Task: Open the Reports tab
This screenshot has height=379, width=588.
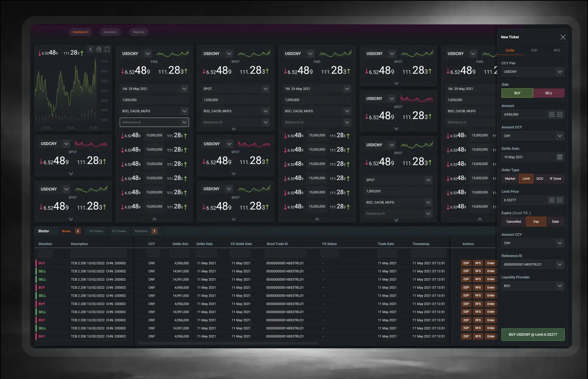Action: click(x=139, y=32)
